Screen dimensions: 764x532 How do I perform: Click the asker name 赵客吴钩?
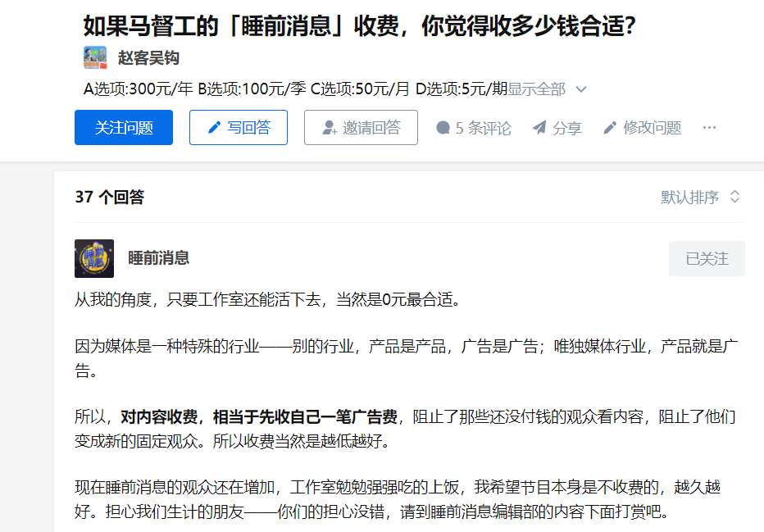click(x=148, y=58)
